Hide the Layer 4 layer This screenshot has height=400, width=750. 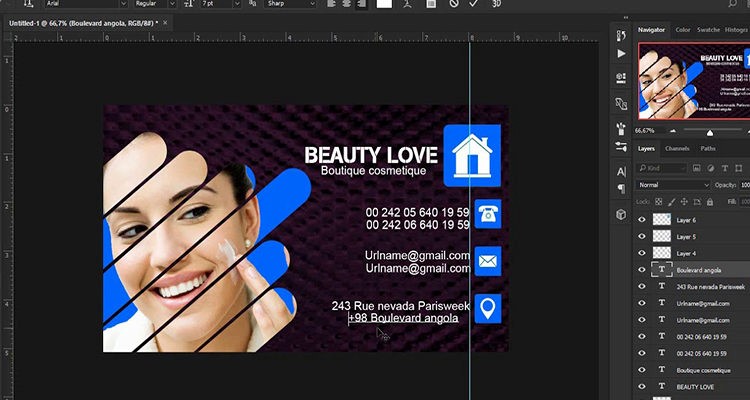(642, 253)
